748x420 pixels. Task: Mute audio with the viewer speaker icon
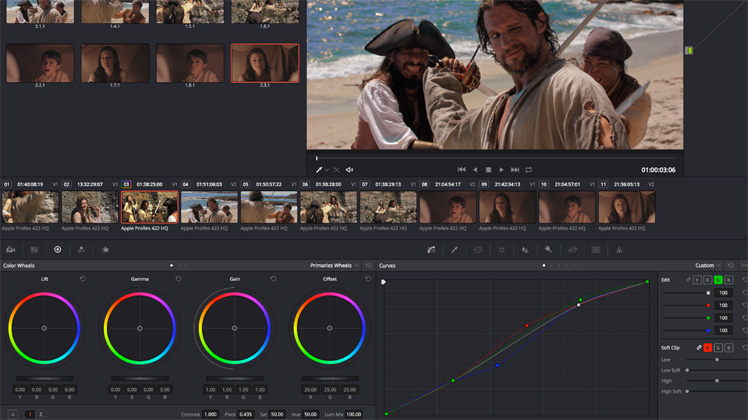click(350, 170)
